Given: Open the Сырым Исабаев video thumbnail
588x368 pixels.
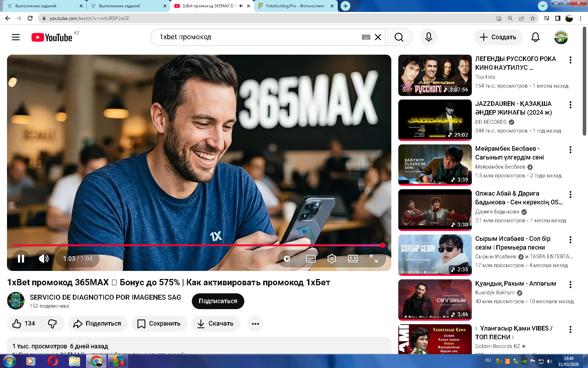Looking at the screenshot, I should pyautogui.click(x=435, y=255).
